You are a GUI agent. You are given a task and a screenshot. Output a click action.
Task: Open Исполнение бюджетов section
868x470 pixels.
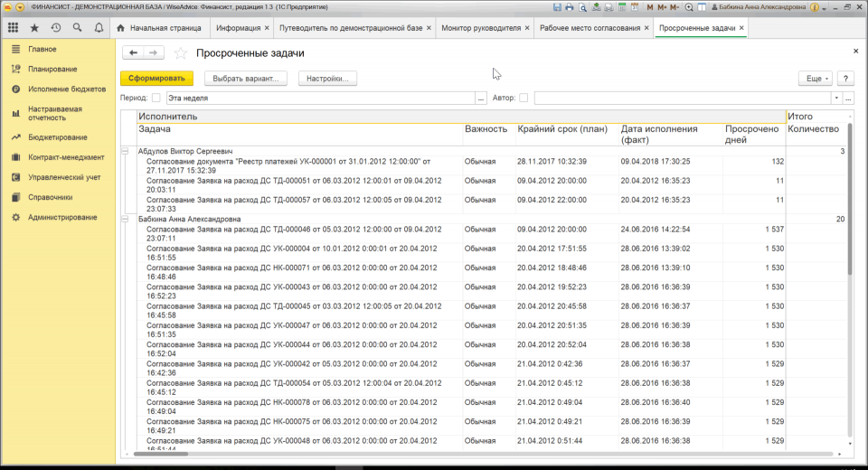(x=66, y=89)
